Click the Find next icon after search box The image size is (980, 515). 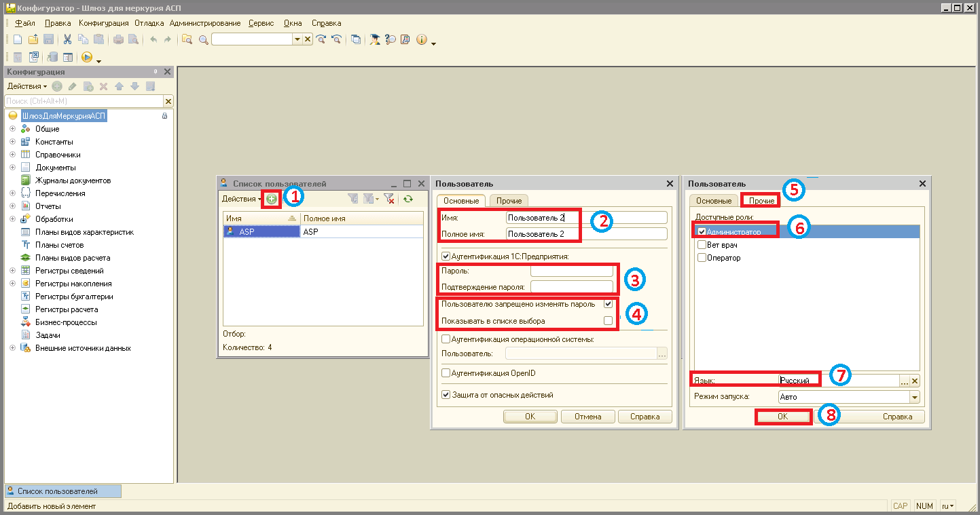321,39
